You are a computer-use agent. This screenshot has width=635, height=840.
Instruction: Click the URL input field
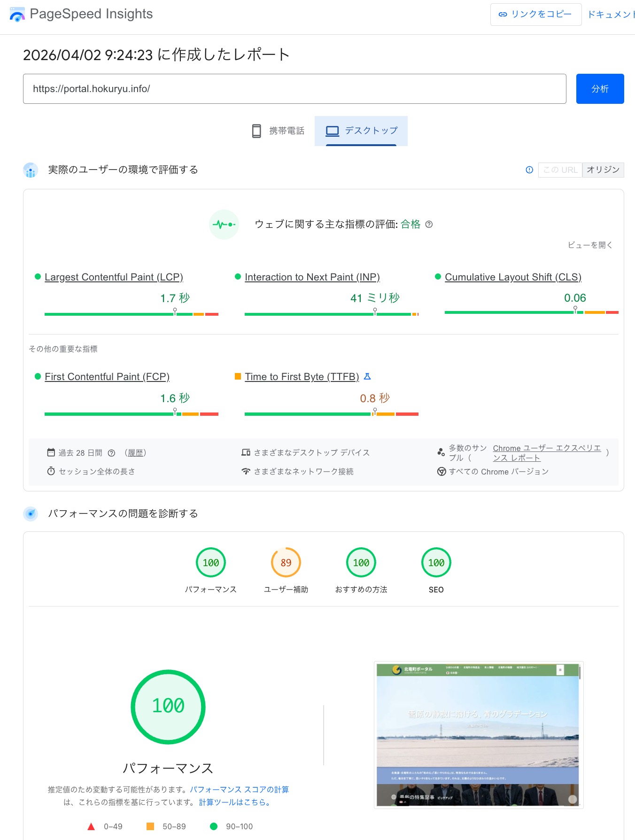point(294,89)
